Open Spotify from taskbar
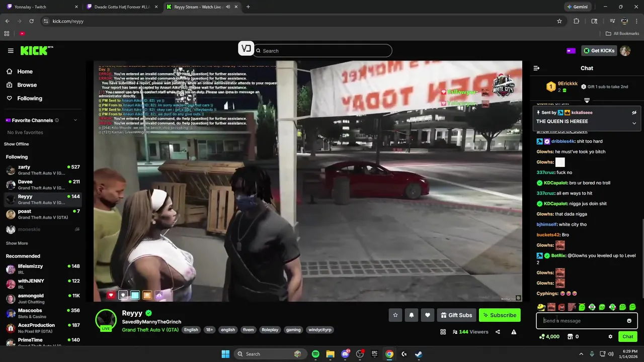This screenshot has height=362, width=644. pyautogui.click(x=315, y=354)
